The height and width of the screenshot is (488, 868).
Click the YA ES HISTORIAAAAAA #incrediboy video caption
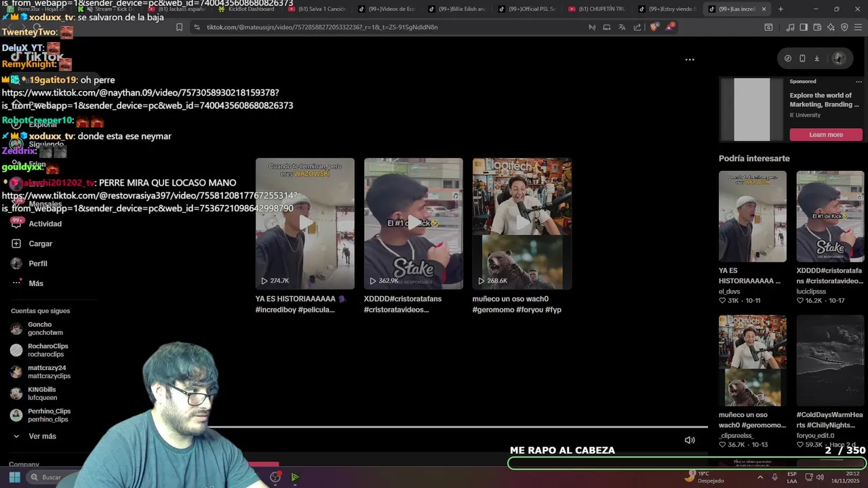pos(300,304)
